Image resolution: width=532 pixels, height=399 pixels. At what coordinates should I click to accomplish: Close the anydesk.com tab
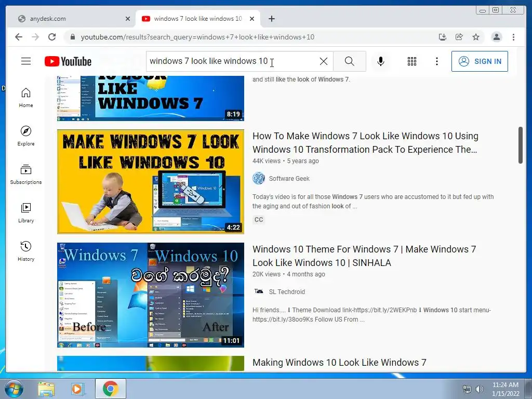click(128, 19)
